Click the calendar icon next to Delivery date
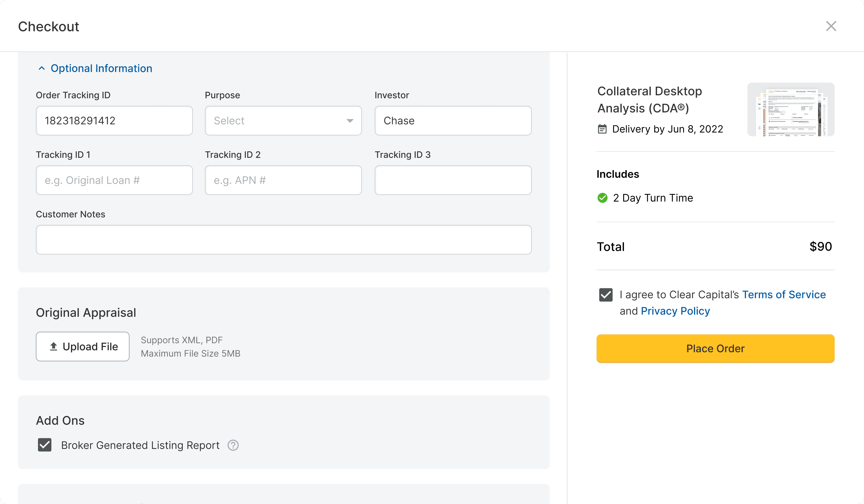 coord(602,129)
